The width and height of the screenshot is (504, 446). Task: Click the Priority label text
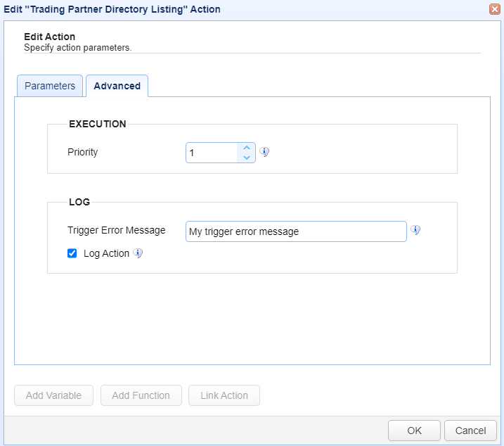[83, 152]
